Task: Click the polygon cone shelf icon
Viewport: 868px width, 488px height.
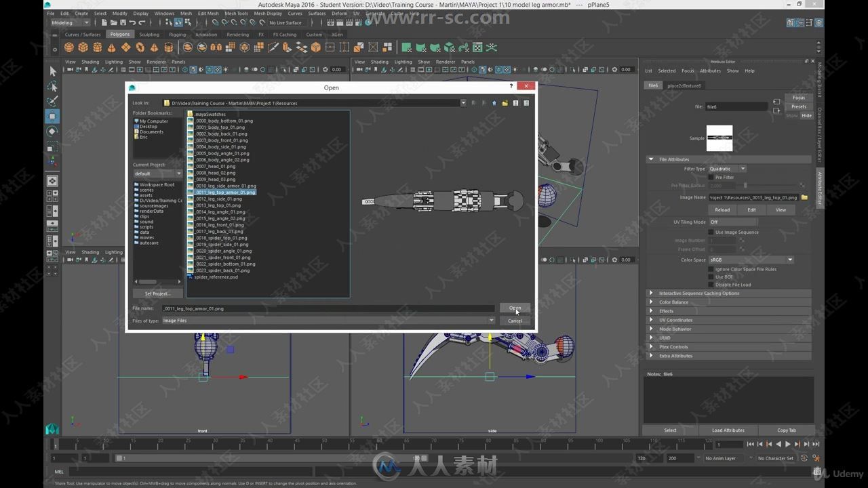Action: (x=111, y=47)
